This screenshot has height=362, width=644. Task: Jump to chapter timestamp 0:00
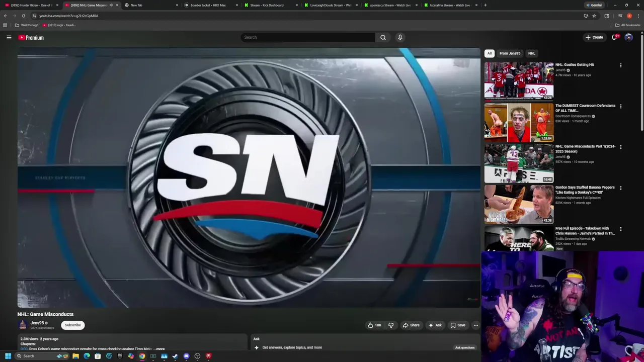pyautogui.click(x=24, y=349)
